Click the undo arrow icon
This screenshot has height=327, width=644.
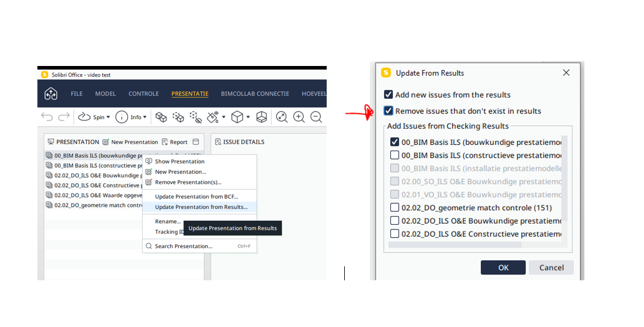(47, 117)
